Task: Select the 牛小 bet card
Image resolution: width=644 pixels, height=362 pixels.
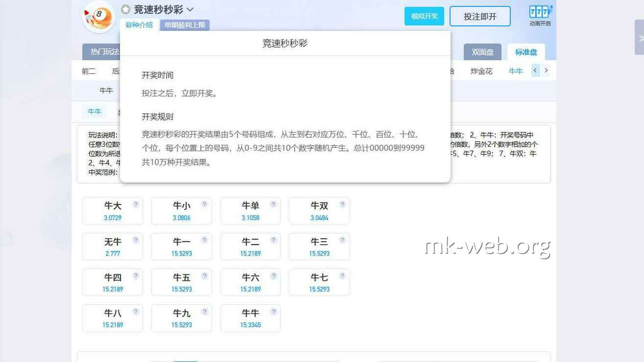Action: click(182, 211)
